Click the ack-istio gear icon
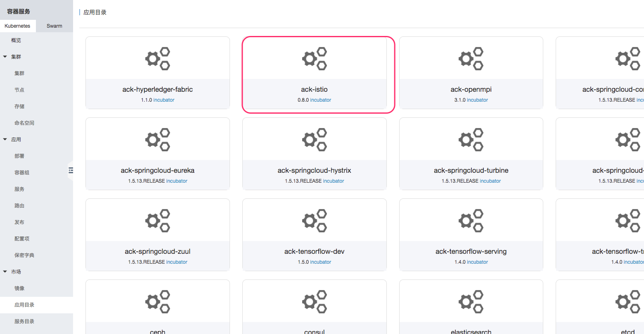Screen dimensions: 644x334 coord(315,59)
